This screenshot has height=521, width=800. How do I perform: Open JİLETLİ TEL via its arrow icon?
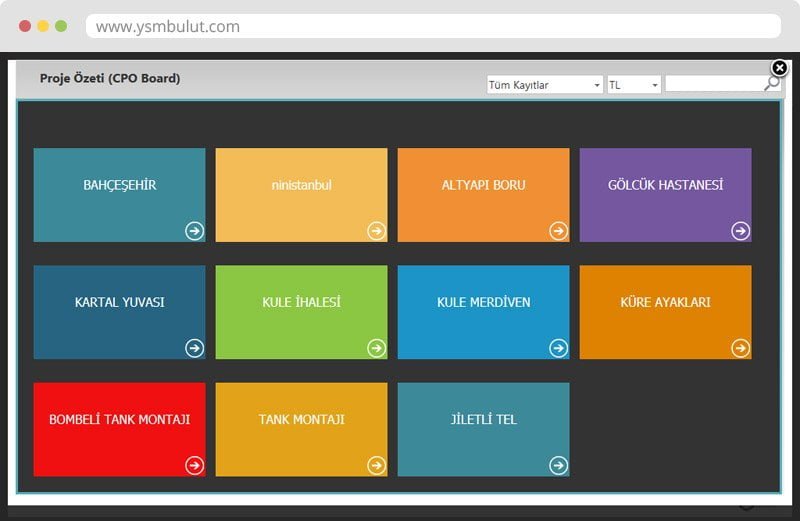tap(558, 465)
